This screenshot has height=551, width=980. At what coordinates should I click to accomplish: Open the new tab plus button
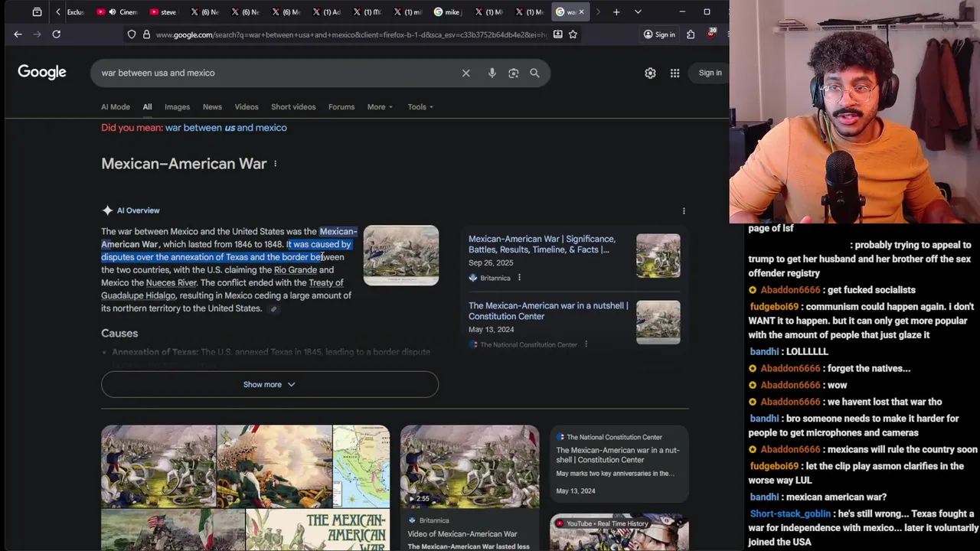coord(616,12)
